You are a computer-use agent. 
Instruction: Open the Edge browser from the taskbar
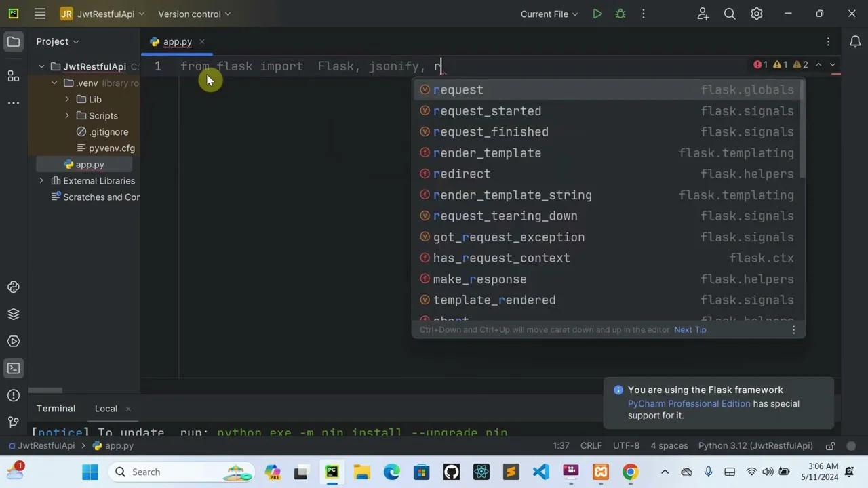point(392,472)
